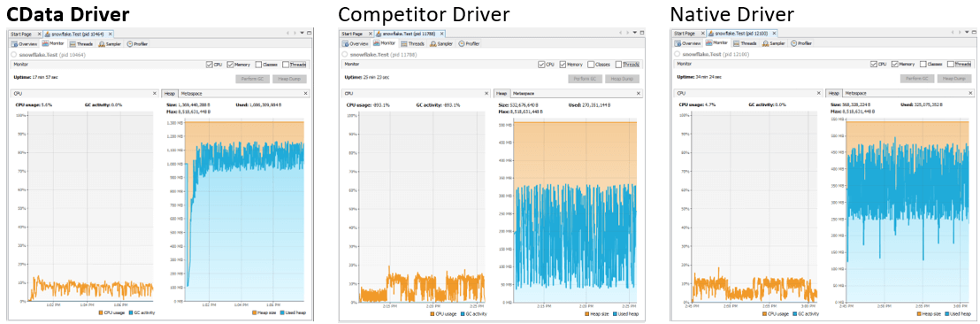The height and width of the screenshot is (324, 980).
Task: Open document list dropdown arrow in Native window
Action: pyautogui.click(x=965, y=33)
